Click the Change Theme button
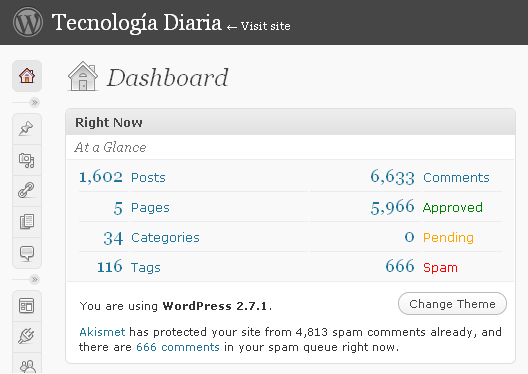Screen dimensions: 528x374 (452, 304)
